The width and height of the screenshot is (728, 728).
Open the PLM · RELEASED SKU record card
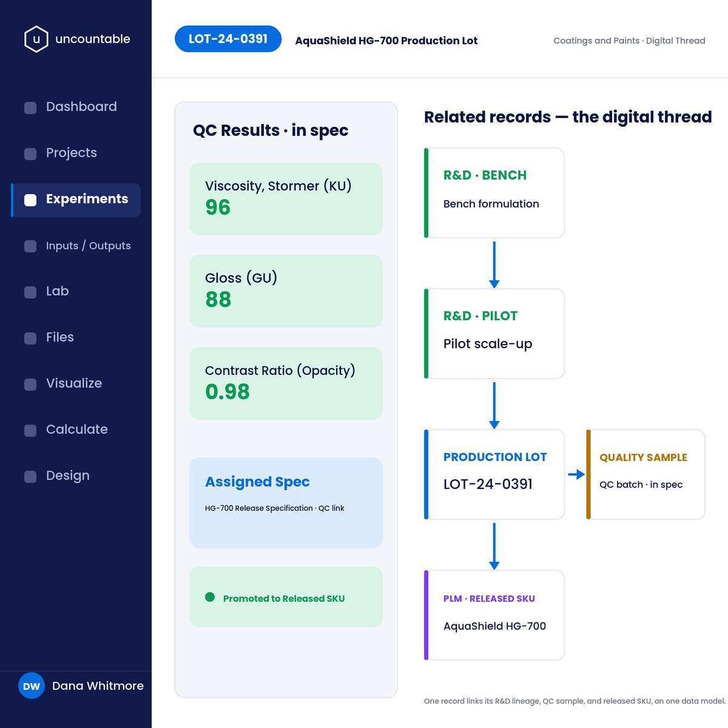pos(494,615)
